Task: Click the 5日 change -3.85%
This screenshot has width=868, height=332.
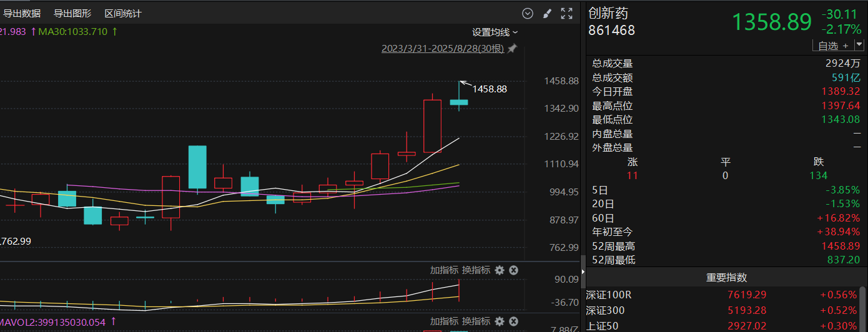Action: click(843, 190)
